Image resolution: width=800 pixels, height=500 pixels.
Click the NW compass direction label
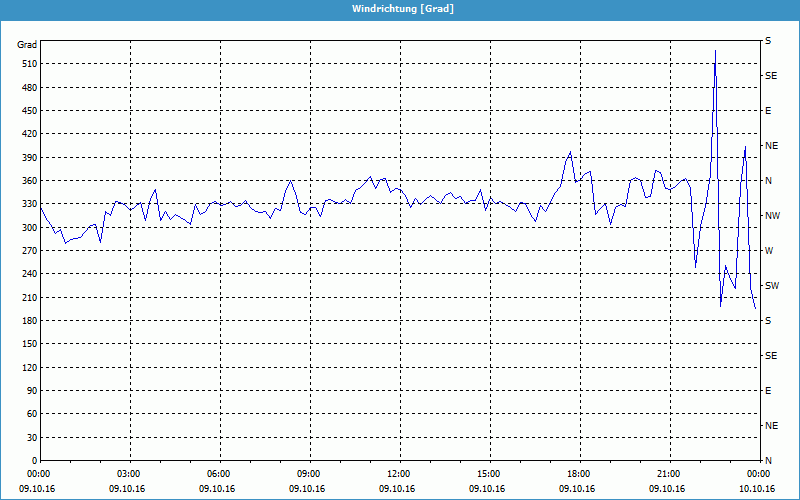click(x=771, y=216)
